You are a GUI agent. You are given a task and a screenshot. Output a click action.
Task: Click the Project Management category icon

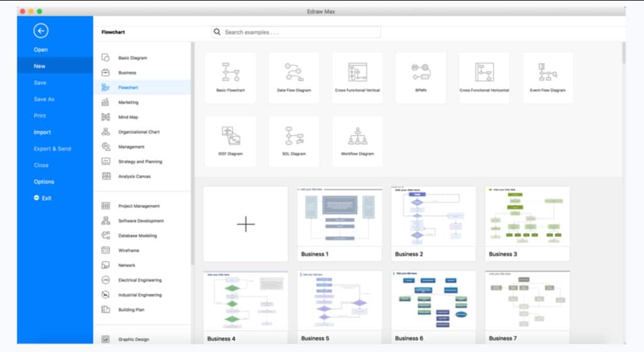(x=106, y=206)
